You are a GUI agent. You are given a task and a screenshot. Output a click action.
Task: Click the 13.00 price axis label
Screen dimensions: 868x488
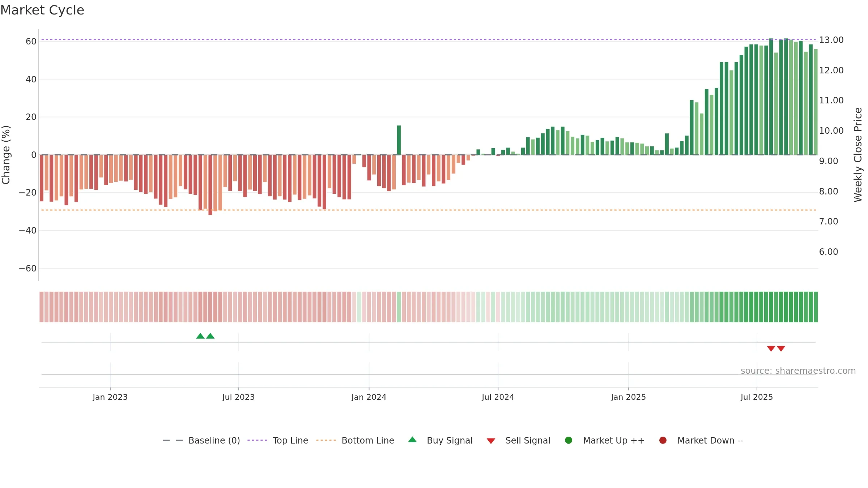point(831,40)
